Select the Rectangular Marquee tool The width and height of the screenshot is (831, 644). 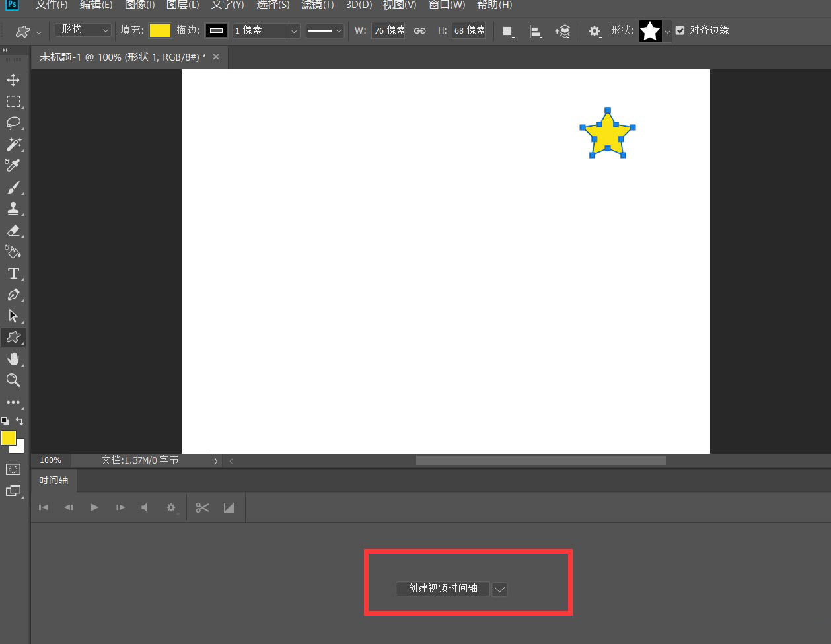pos(13,102)
